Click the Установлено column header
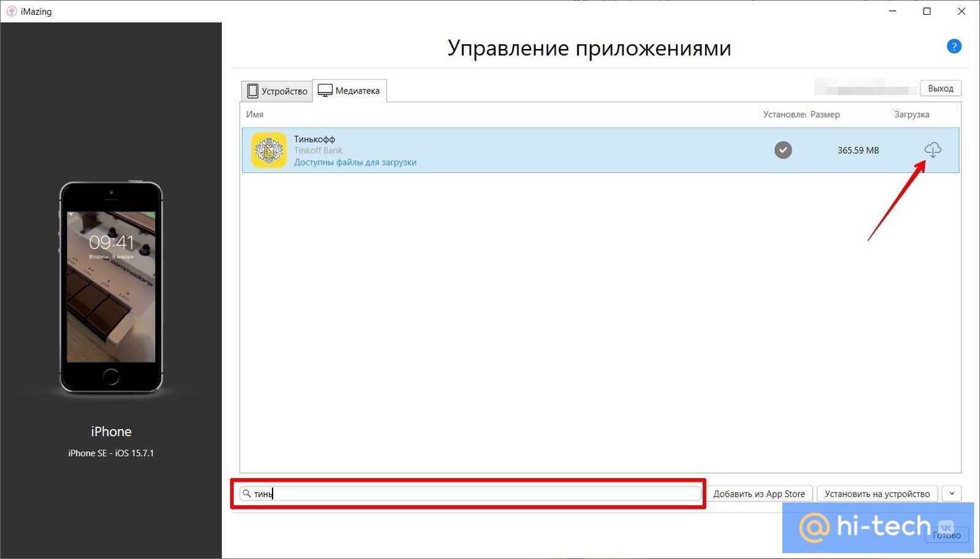Viewport: 980px width, 559px height. 784,115
